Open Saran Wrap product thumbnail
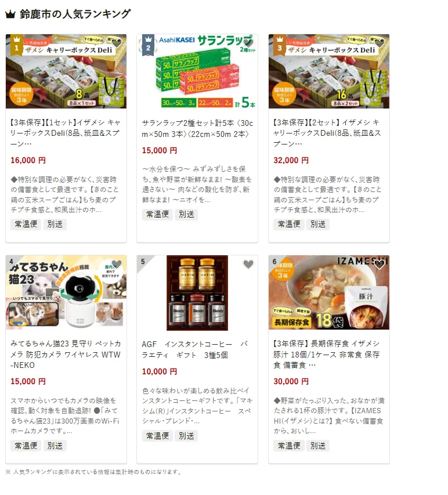This screenshot has height=495, width=448. point(197,71)
